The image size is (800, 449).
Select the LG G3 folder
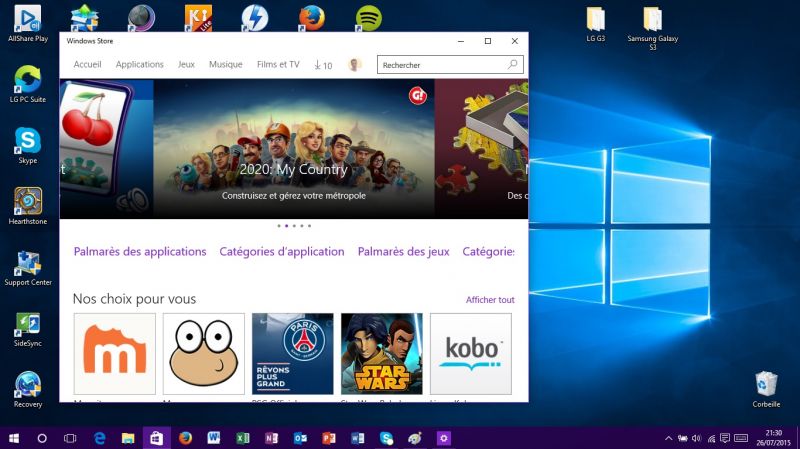pyautogui.click(x=595, y=24)
